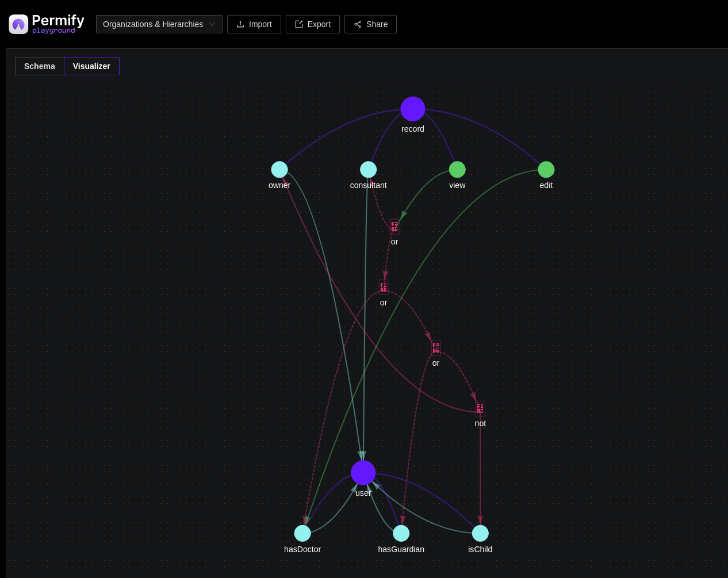Image resolution: width=728 pixels, height=578 pixels.
Task: Select the record entity node
Action: pyautogui.click(x=412, y=109)
